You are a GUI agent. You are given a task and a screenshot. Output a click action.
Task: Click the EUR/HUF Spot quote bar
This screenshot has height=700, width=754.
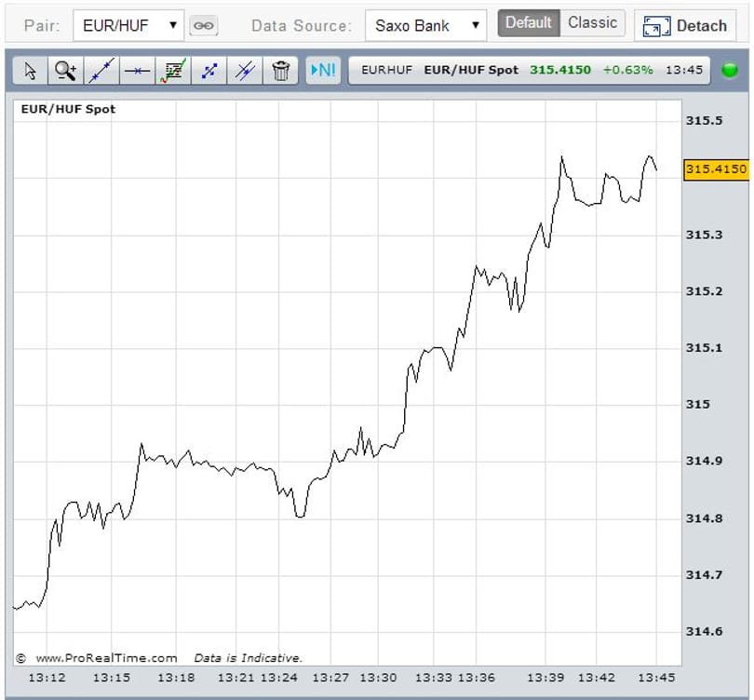[x=529, y=70]
